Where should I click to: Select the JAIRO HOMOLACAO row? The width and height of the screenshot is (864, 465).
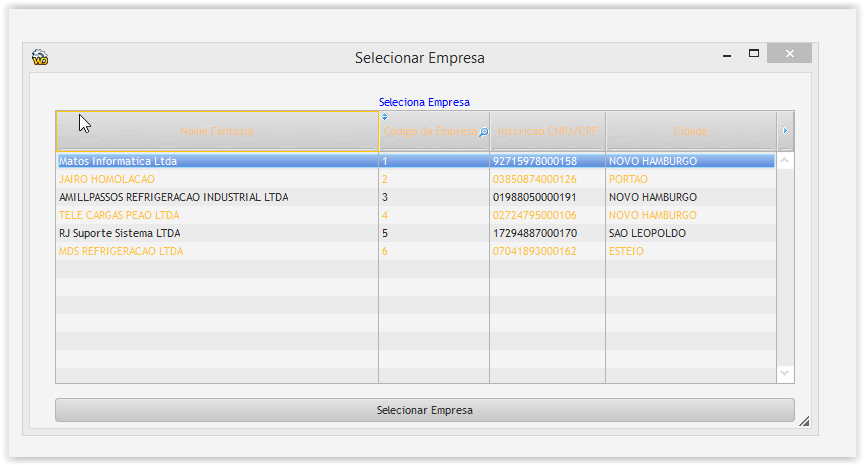pyautogui.click(x=416, y=179)
